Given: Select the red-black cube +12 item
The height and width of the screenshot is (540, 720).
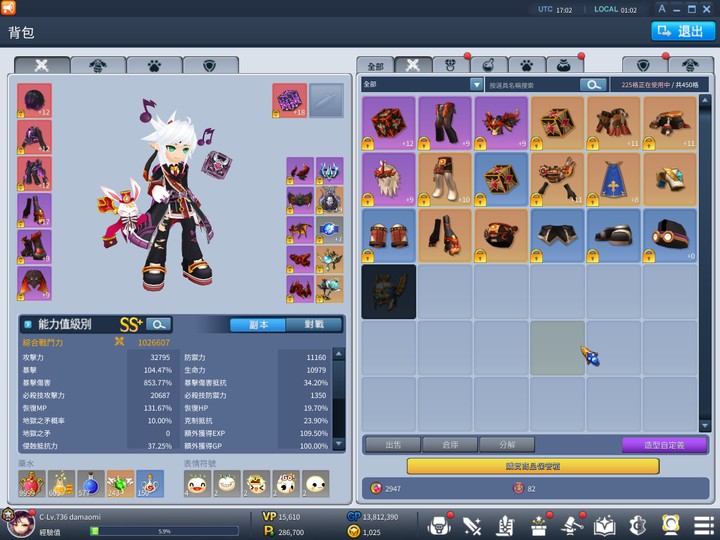Looking at the screenshot, I should [389, 123].
